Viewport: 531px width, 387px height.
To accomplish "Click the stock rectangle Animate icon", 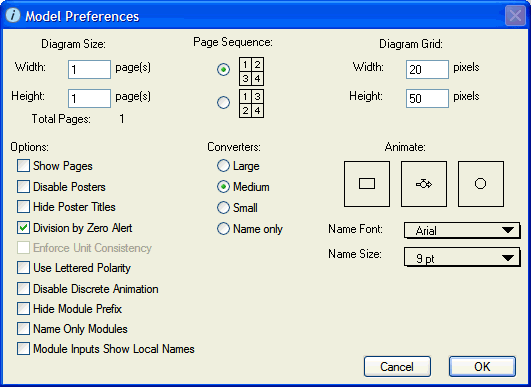I will click(367, 184).
